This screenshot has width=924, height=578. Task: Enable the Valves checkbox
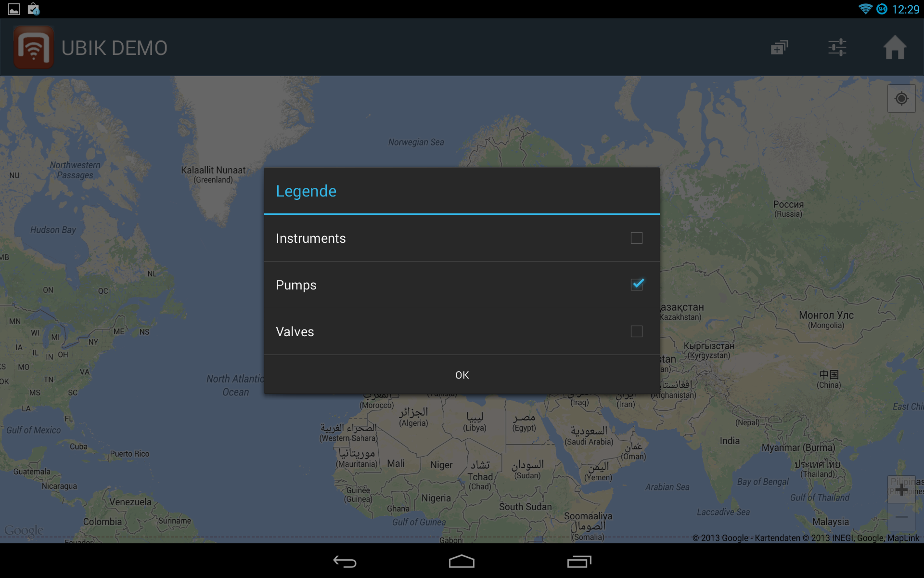pos(636,331)
